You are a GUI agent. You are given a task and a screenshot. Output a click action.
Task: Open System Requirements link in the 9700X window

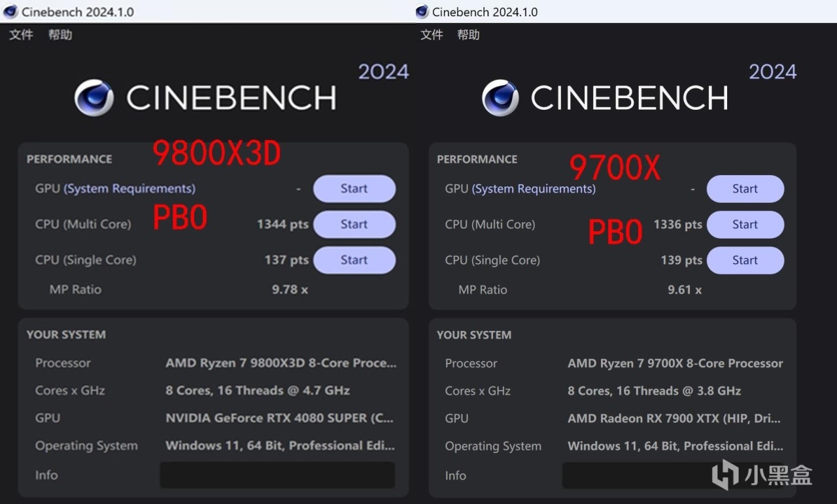[x=534, y=189]
